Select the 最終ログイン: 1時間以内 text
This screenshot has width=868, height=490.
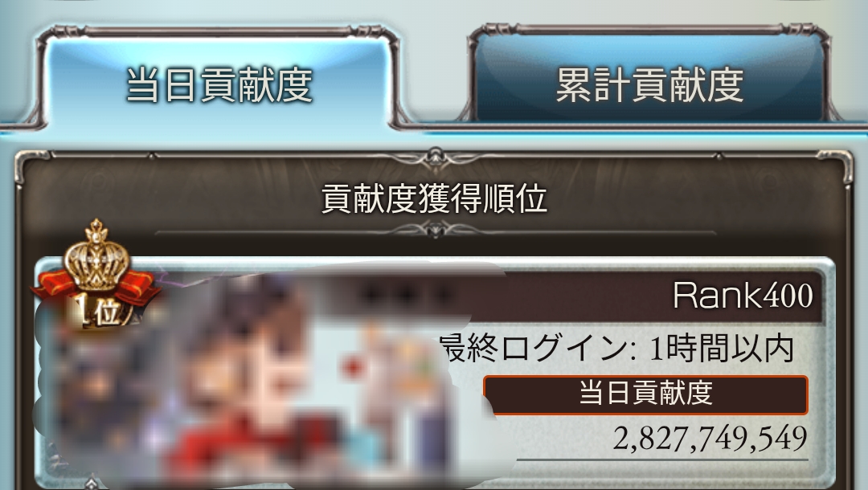coord(618,349)
